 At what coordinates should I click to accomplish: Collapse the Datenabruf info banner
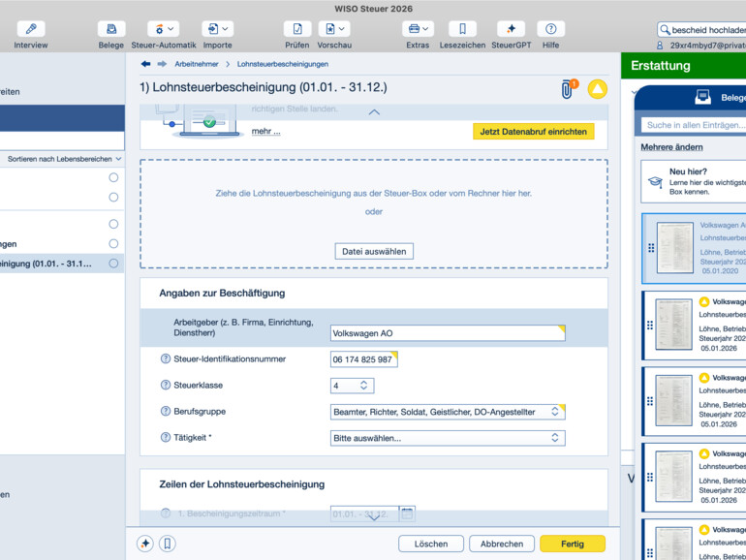(374, 112)
